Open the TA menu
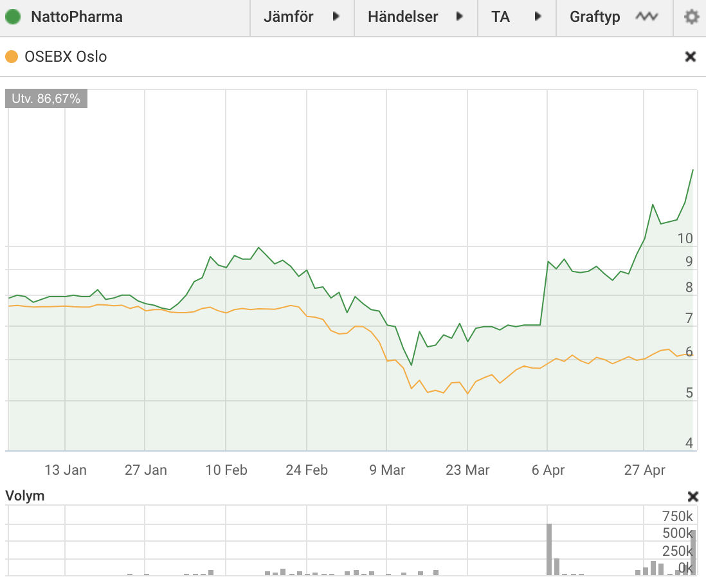Viewport: 706px width, 588px height. 516,17
